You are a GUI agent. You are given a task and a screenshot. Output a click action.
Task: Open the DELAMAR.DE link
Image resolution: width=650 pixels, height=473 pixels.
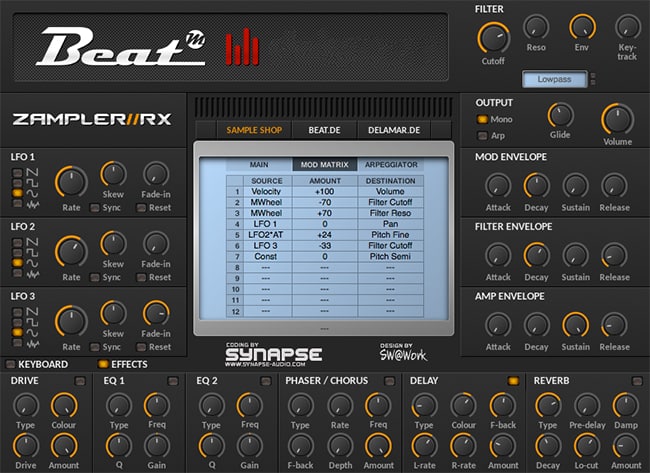click(394, 130)
